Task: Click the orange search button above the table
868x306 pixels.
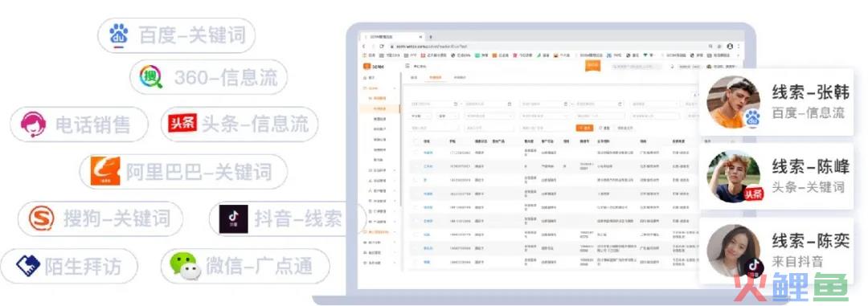Action: pos(584,128)
